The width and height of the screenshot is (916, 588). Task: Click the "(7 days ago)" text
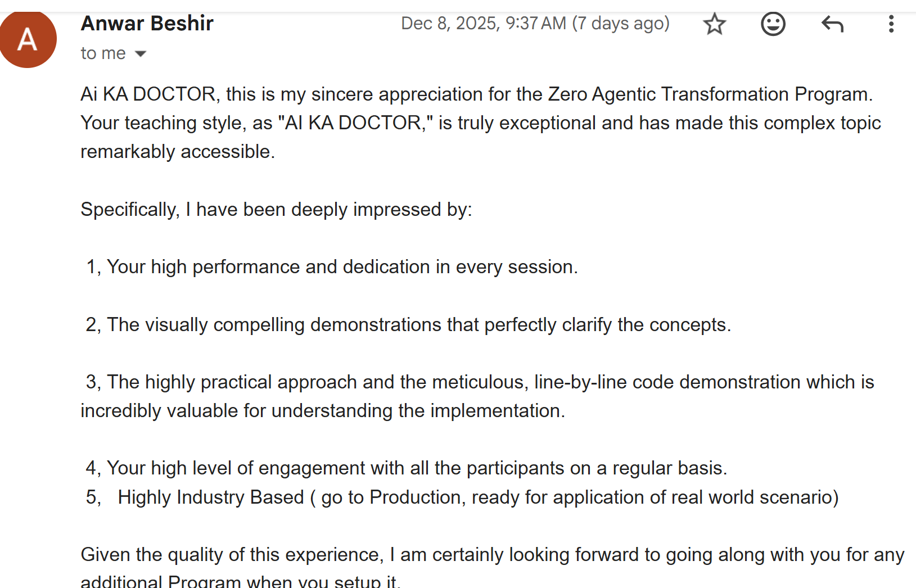pyautogui.click(x=621, y=24)
